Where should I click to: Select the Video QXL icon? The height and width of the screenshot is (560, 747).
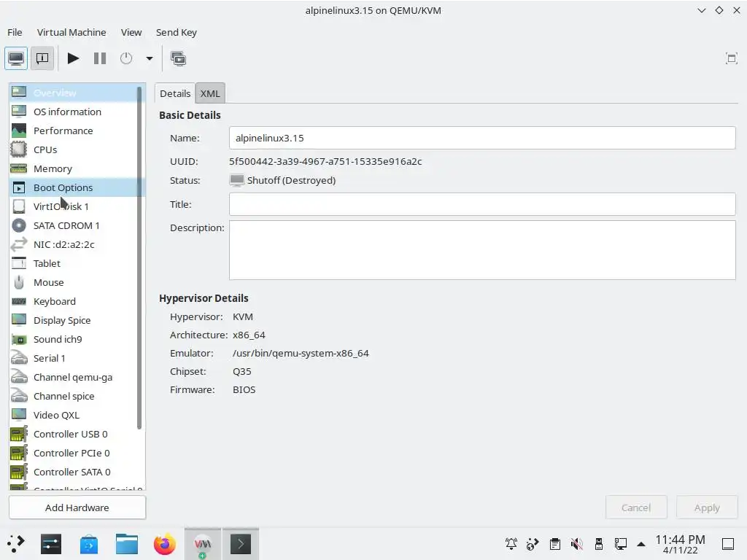(19, 415)
